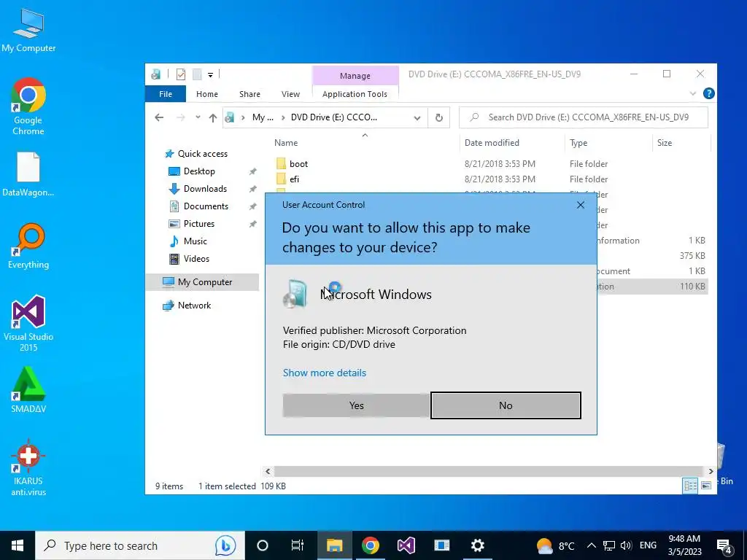Switch to large icons view button
This screenshot has width=747, height=560.
pyautogui.click(x=706, y=486)
